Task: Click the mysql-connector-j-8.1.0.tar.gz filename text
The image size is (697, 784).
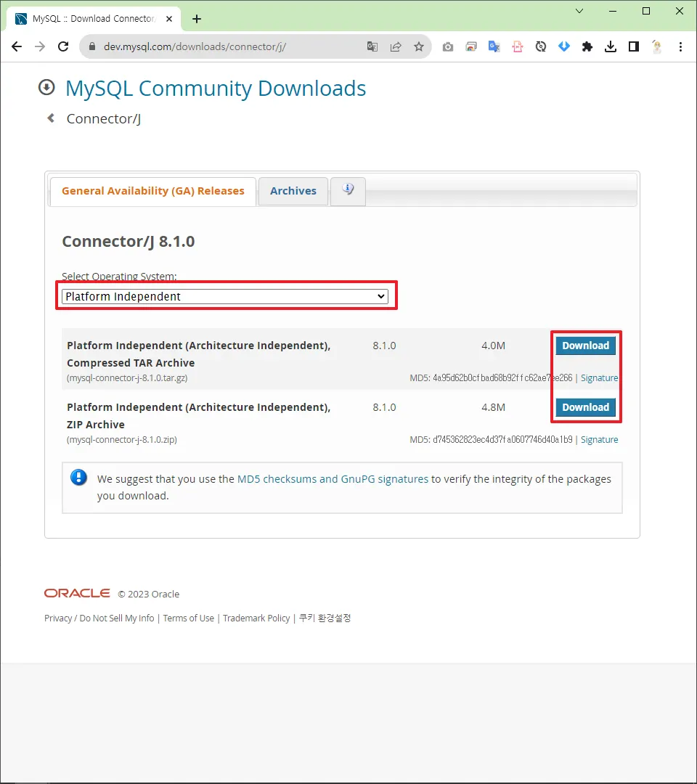Action: [x=127, y=378]
